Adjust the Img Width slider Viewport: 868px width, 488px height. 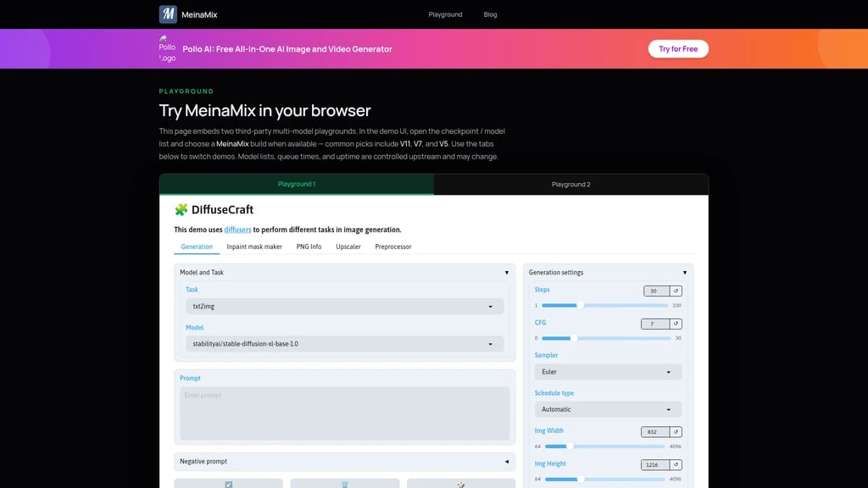[604, 446]
